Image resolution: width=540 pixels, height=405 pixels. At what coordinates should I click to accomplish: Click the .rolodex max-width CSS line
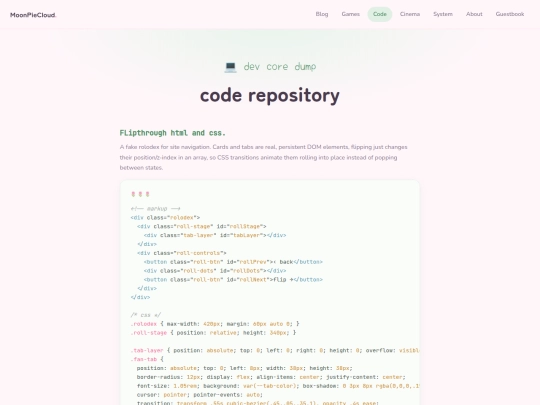(215, 324)
